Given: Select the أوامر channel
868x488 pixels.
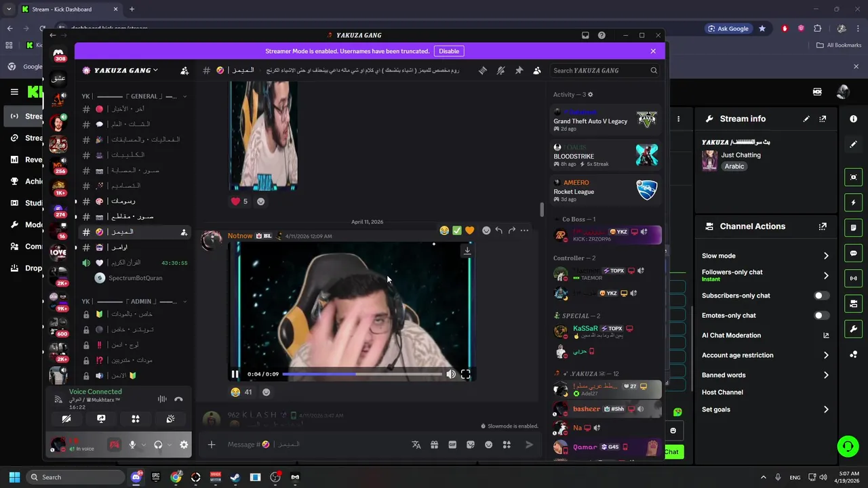Looking at the screenshot, I should pyautogui.click(x=134, y=247).
